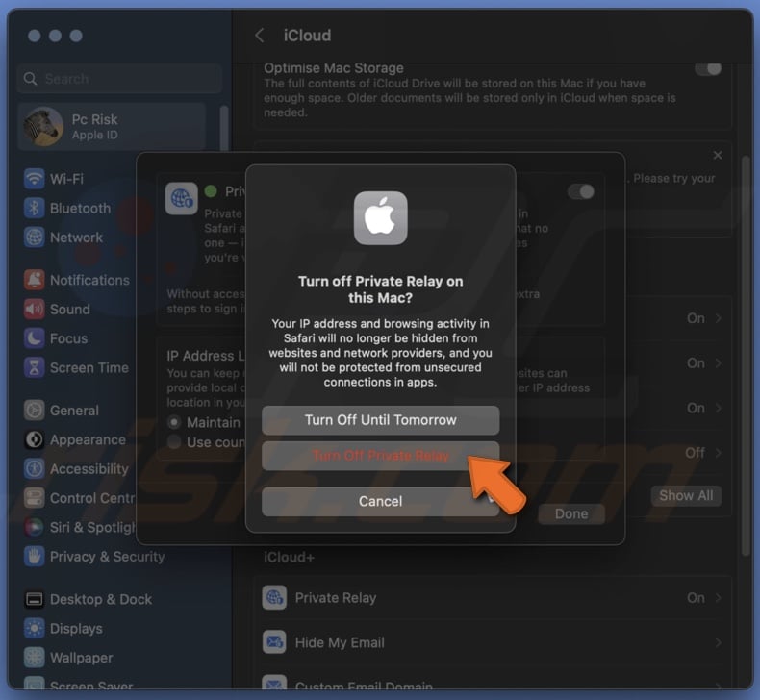760x700 pixels.
Task: Open Desktop & Dock via its icon
Action: [x=34, y=599]
